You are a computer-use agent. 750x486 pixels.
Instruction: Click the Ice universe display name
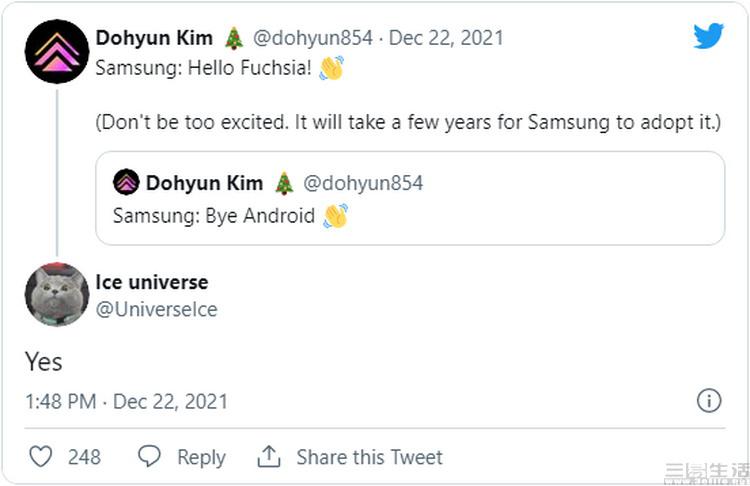point(152,282)
